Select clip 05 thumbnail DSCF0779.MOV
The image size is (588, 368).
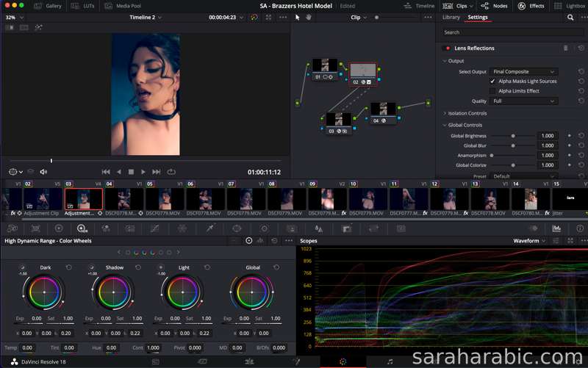(x=165, y=199)
